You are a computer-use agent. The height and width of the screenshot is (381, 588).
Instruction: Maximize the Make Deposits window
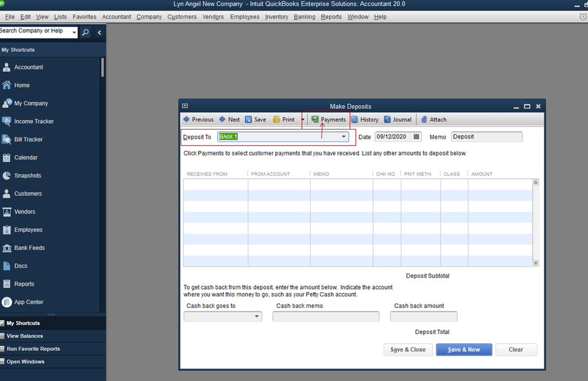(527, 107)
